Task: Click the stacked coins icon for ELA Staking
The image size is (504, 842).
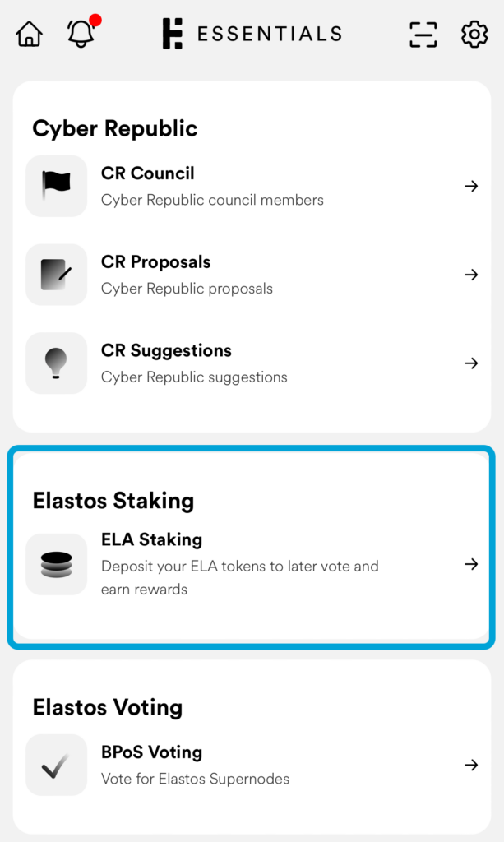Action: click(x=56, y=564)
